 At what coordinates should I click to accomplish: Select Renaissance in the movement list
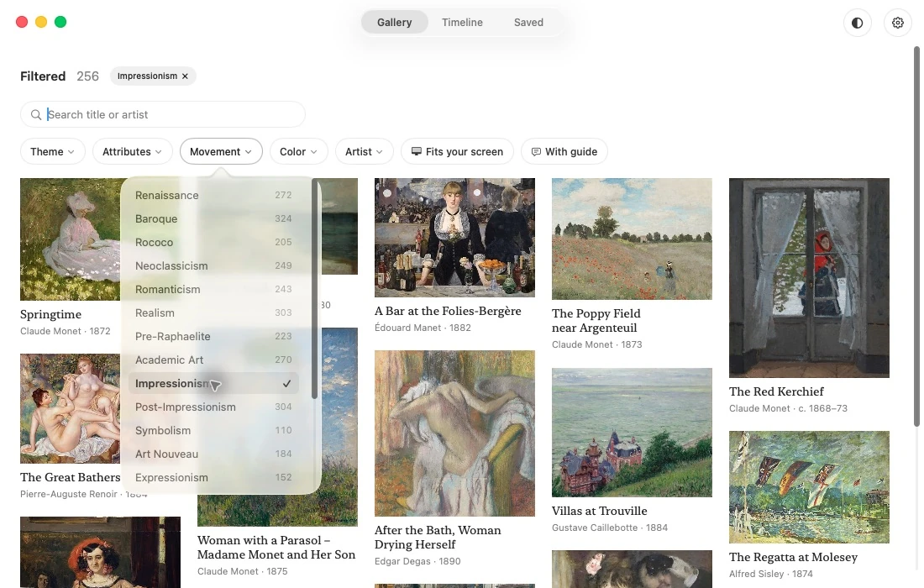(x=213, y=195)
